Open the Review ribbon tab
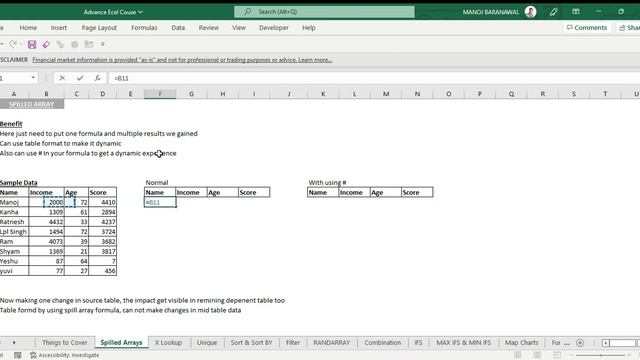Viewport: 640px width, 360px height. pyautogui.click(x=209, y=28)
